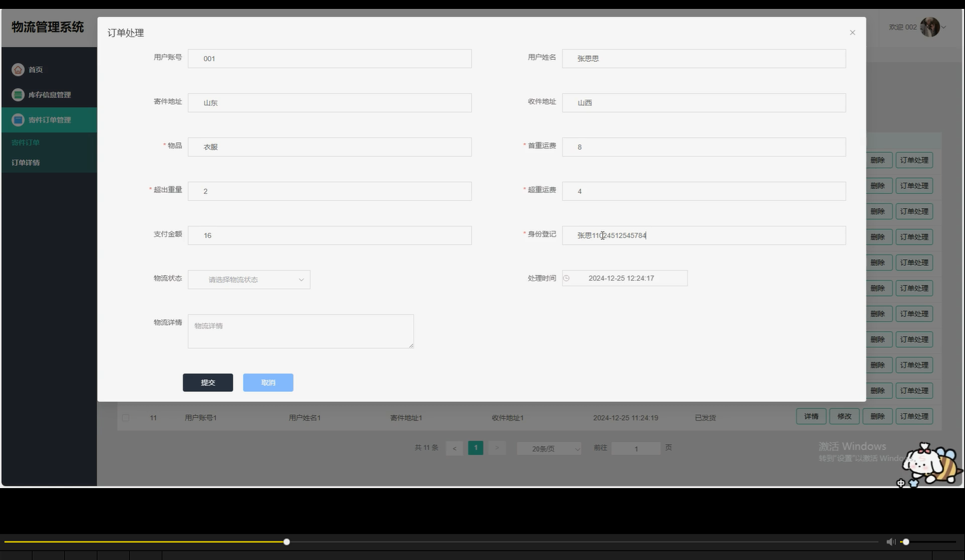Image resolution: width=965 pixels, height=560 pixels.
Task: Click the blue shirt icon near the mascot
Action: (x=914, y=484)
